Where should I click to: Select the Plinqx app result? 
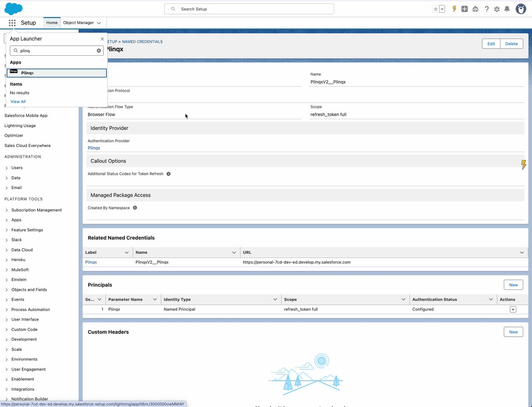(57, 73)
